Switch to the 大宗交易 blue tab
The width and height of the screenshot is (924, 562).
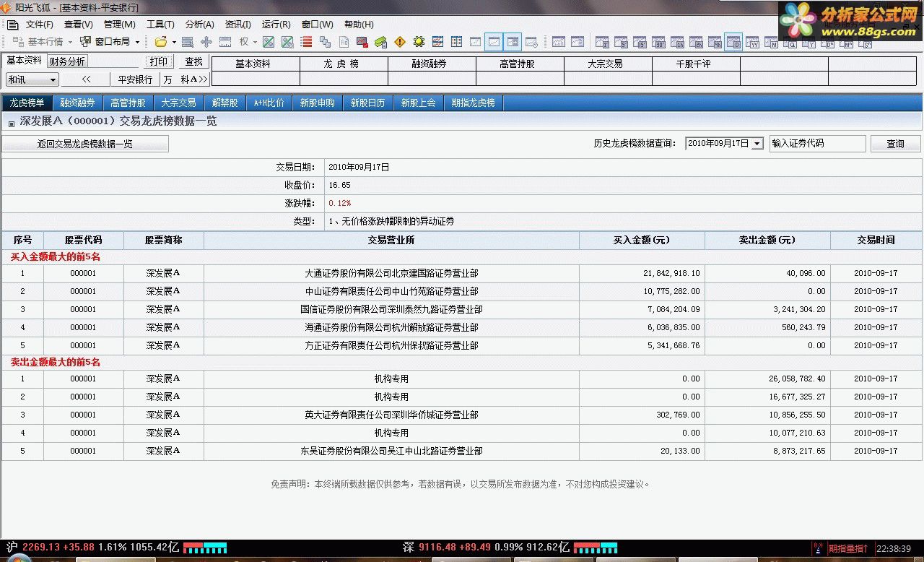pyautogui.click(x=178, y=103)
